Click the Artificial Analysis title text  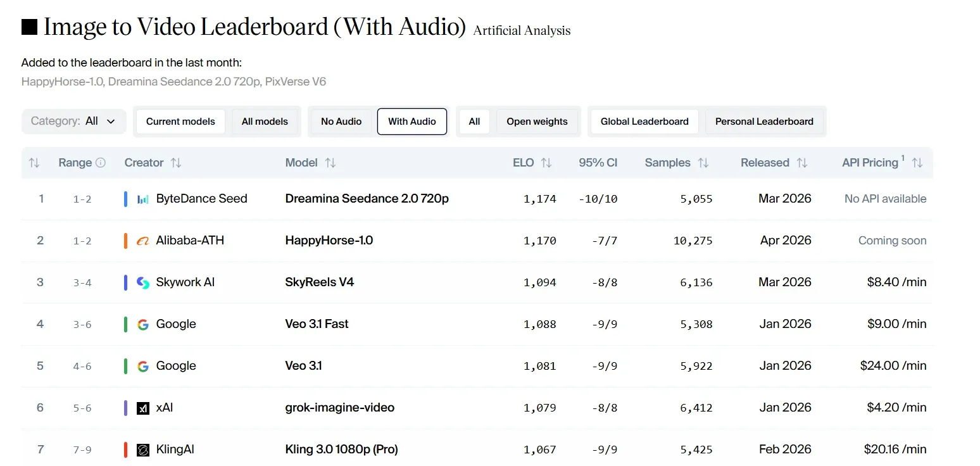522,30
